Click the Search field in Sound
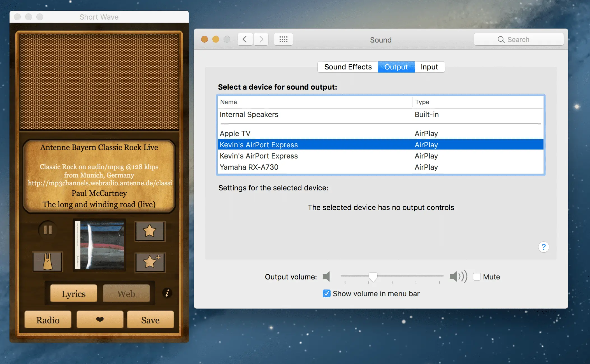Viewport: 590px width, 364px height. click(x=518, y=39)
